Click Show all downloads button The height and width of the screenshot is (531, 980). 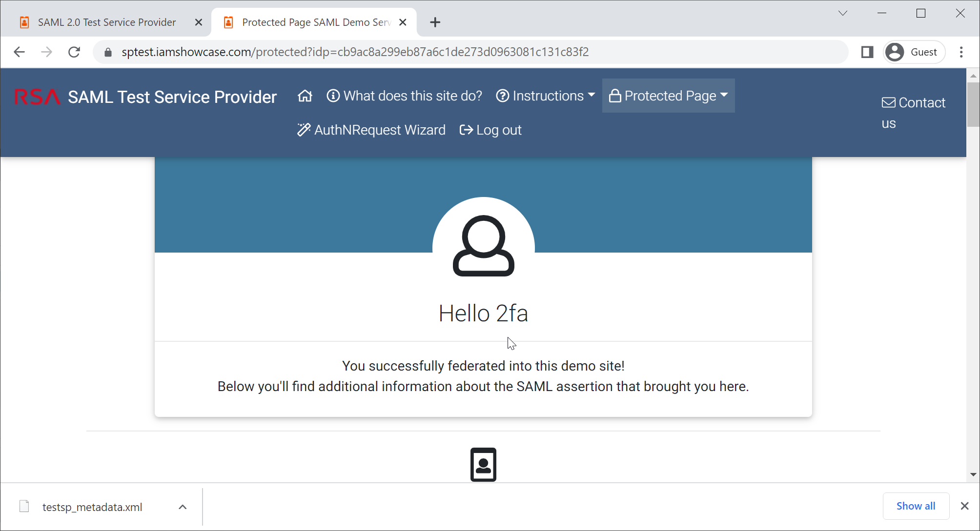(915, 506)
